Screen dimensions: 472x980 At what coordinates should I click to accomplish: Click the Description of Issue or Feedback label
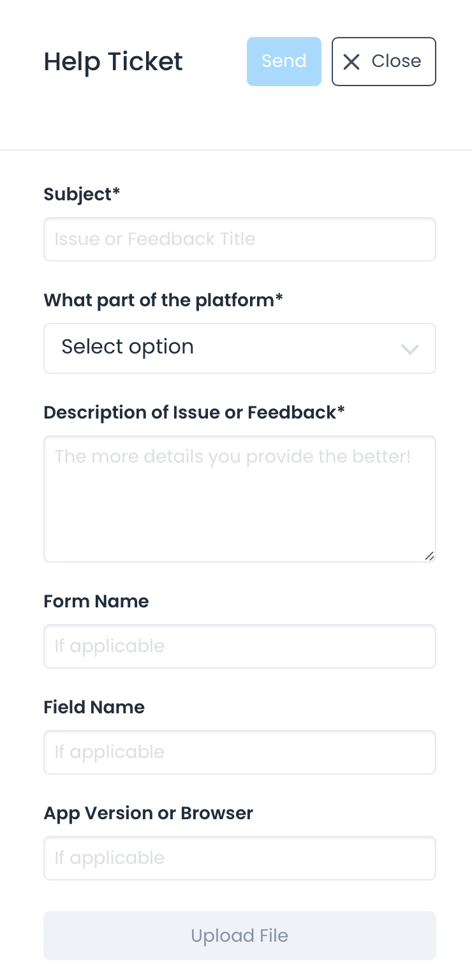194,412
